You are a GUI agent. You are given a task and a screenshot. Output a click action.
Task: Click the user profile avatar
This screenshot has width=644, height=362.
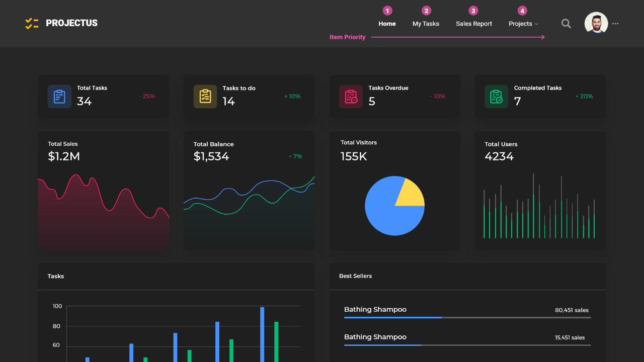coord(596,23)
